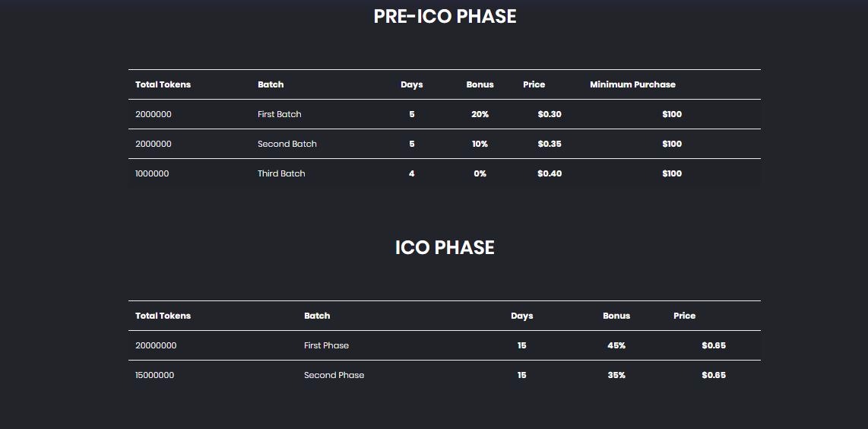Select the 20% bonus value
868x429 pixels.
[480, 114]
